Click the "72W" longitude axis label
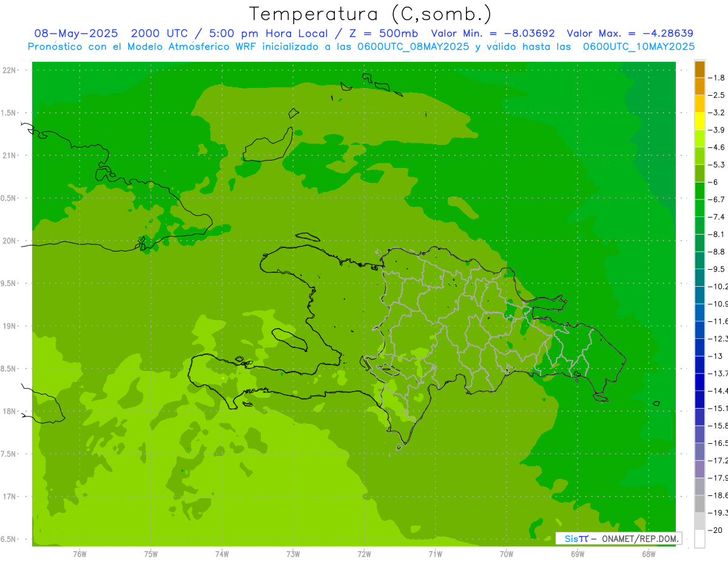The width and height of the screenshot is (728, 562). pyautogui.click(x=364, y=554)
